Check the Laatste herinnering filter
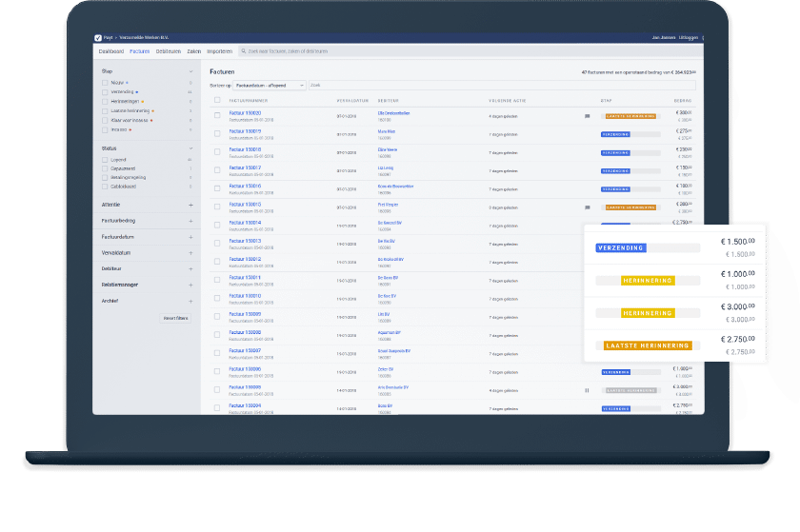Image resolution: width=800 pixels, height=532 pixels. [105, 111]
